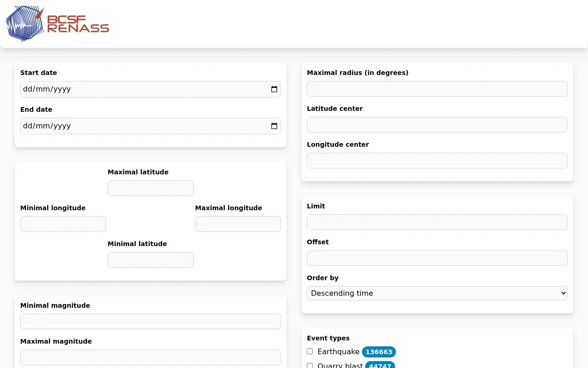Click the Minimal longitude input
588x368 pixels.
(63, 224)
